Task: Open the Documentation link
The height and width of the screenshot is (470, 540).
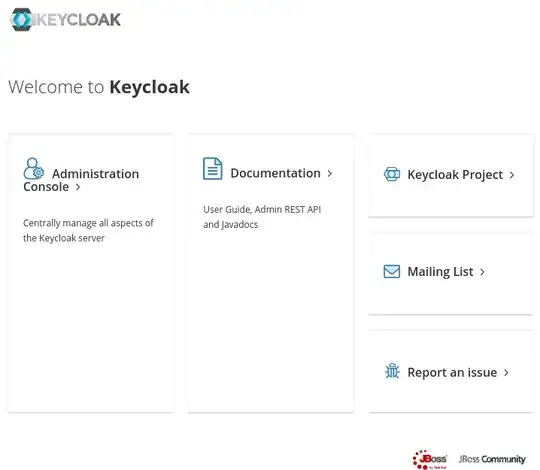Action: pyautogui.click(x=276, y=173)
